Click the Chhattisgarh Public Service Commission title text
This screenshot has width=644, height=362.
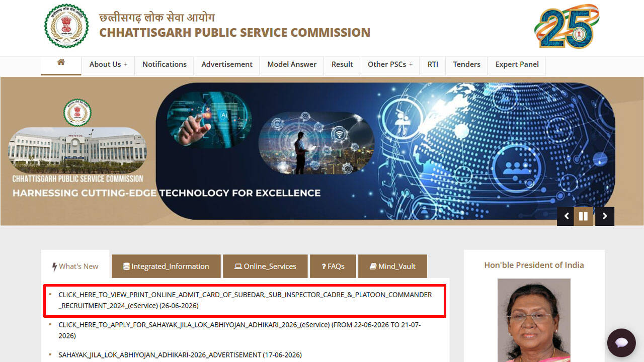point(234,33)
